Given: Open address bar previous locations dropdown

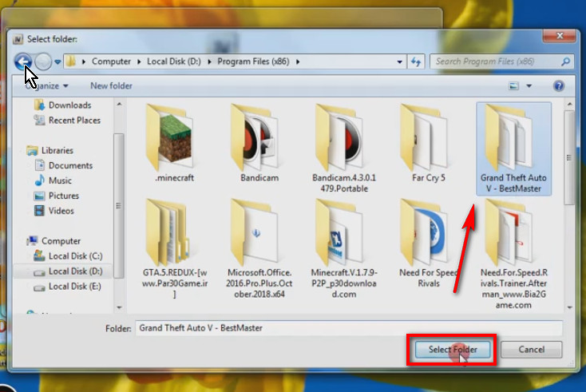Looking at the screenshot, I should click(x=399, y=61).
